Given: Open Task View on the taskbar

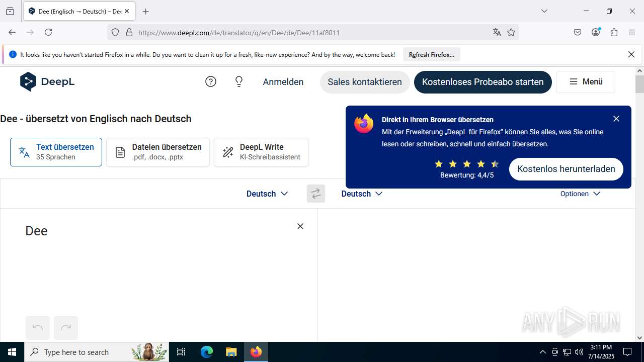Looking at the screenshot, I should pyautogui.click(x=182, y=352).
